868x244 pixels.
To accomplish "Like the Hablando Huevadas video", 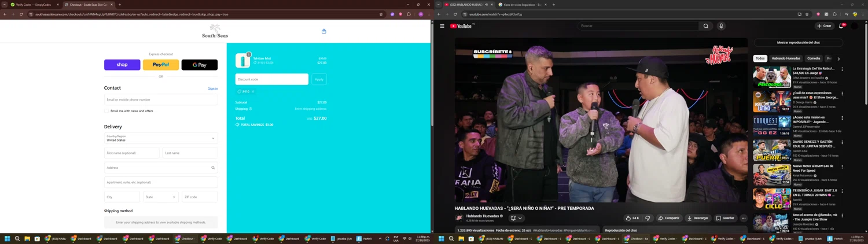I will point(632,218).
